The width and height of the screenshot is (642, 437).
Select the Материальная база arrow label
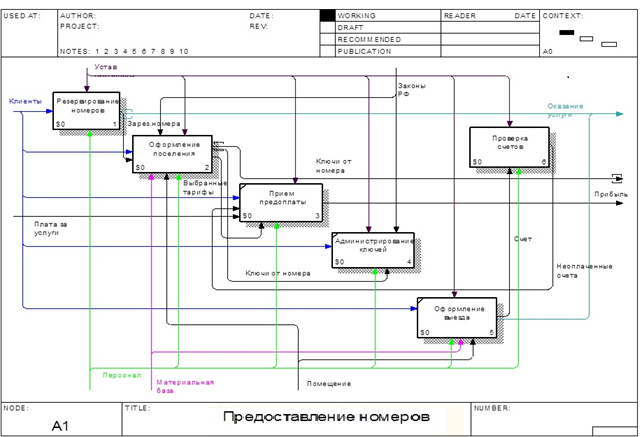185,386
